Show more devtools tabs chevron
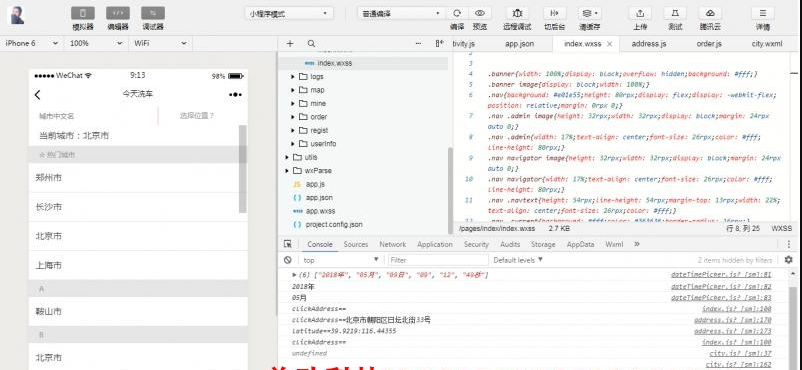This screenshot has height=370, width=802. 637,244
